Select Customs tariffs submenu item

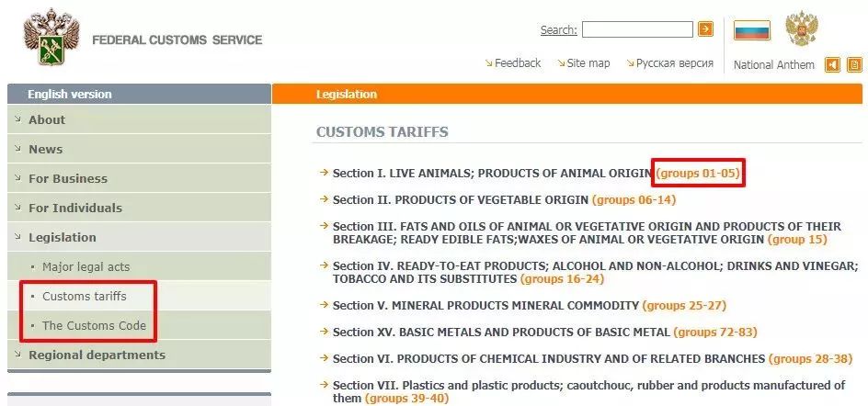click(85, 296)
